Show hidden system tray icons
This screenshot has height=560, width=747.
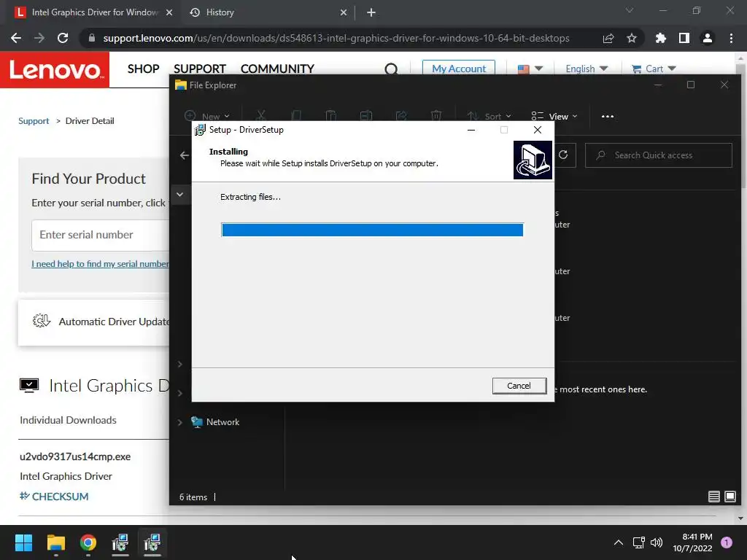[x=619, y=542]
